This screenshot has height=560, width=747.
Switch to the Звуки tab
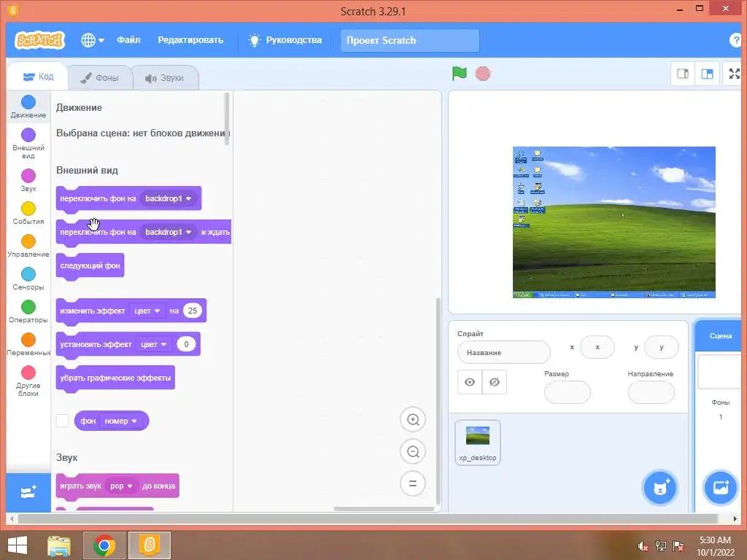coord(165,78)
